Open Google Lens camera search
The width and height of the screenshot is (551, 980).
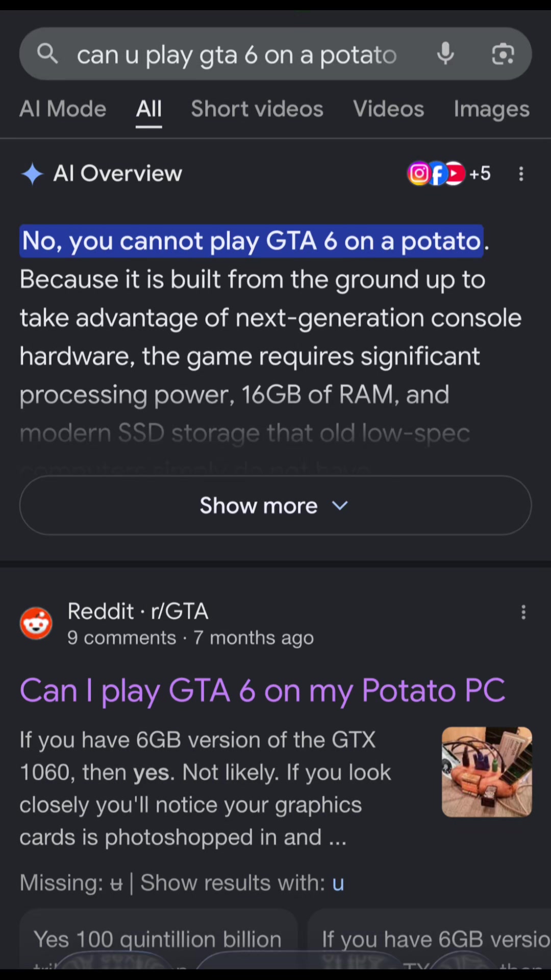point(503,54)
